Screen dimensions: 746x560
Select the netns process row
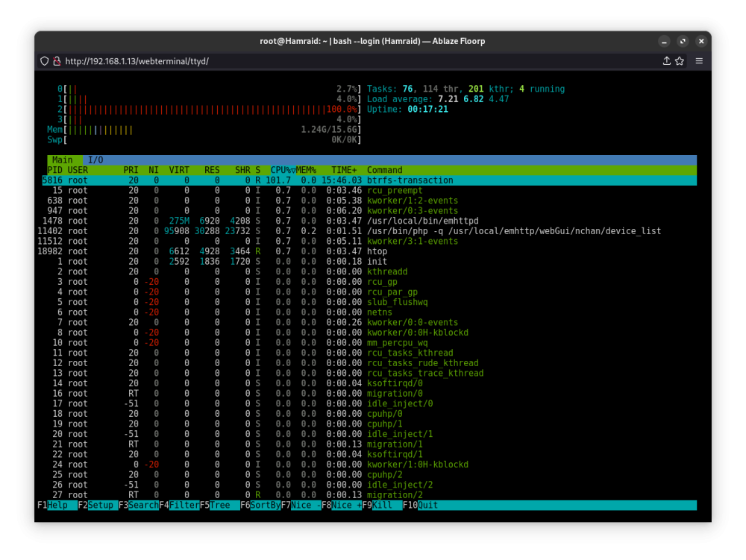coord(369,312)
